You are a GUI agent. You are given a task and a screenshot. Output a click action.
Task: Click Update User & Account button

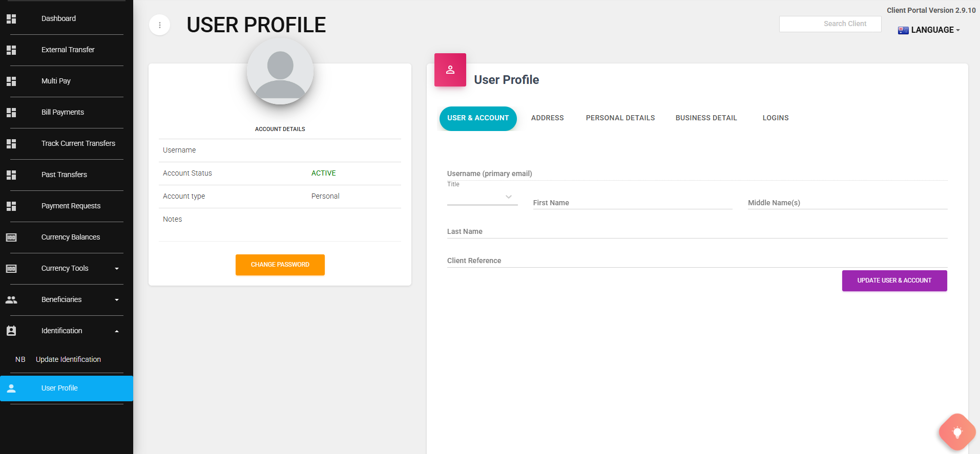(894, 280)
